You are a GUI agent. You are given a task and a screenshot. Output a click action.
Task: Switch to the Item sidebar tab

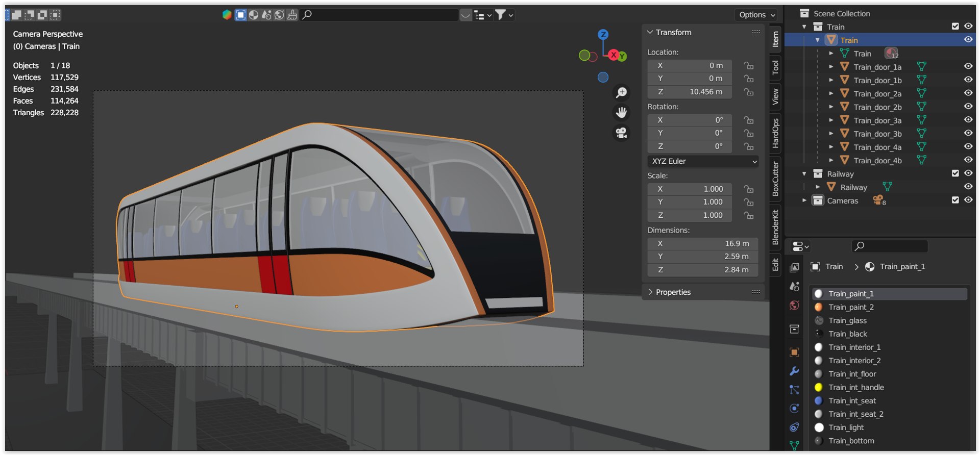[775, 39]
